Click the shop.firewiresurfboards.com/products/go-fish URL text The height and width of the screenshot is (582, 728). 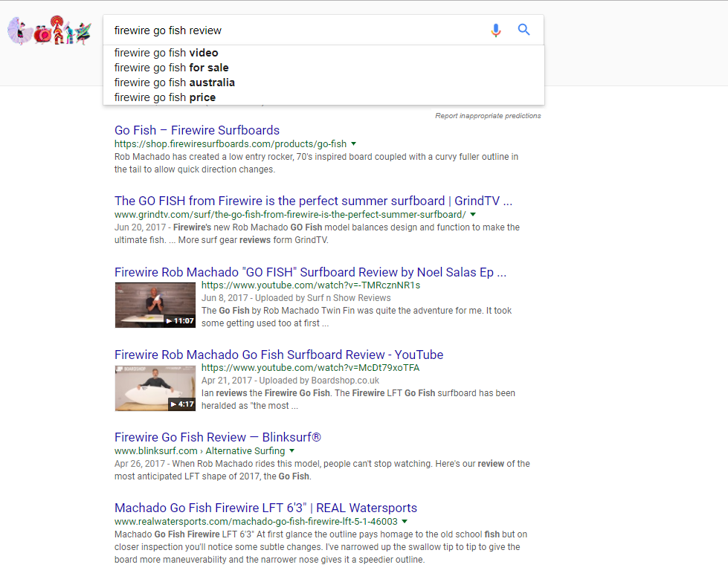click(231, 144)
